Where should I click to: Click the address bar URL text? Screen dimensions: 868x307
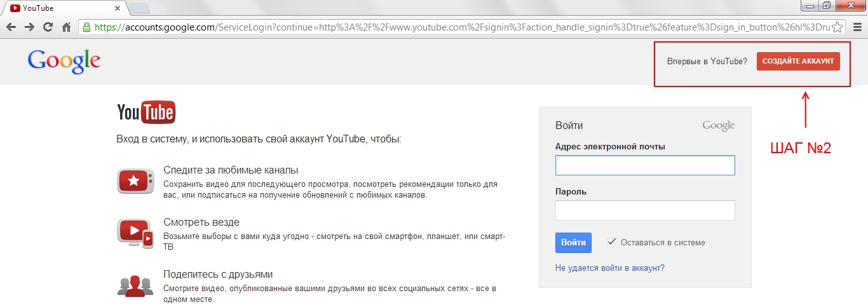pos(462,27)
